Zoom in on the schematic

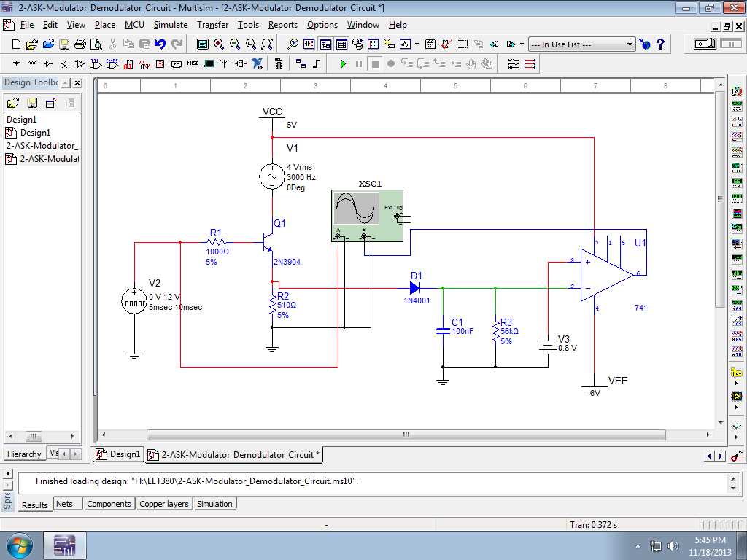[x=219, y=44]
